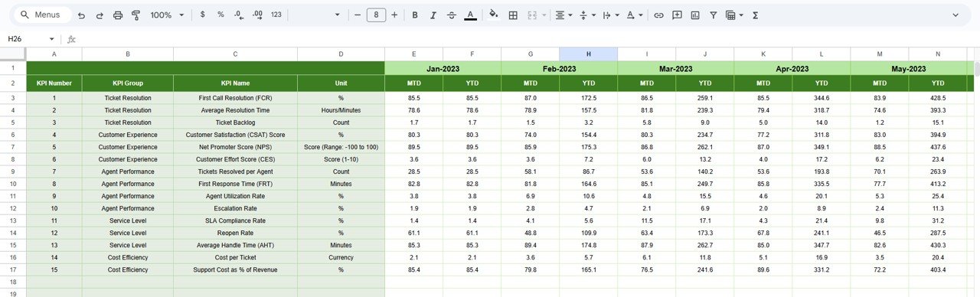980x297 pixels.
Task: Open text rotation dropdown
Action: [635, 15]
